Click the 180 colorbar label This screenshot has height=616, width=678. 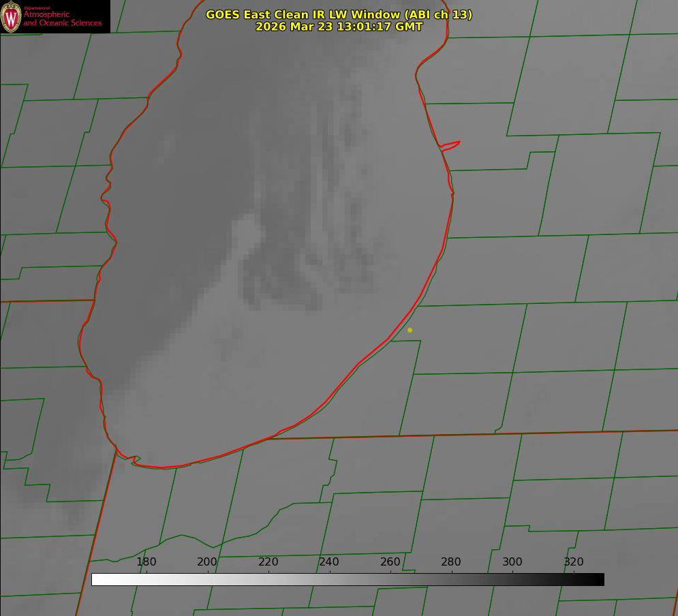[x=147, y=562]
